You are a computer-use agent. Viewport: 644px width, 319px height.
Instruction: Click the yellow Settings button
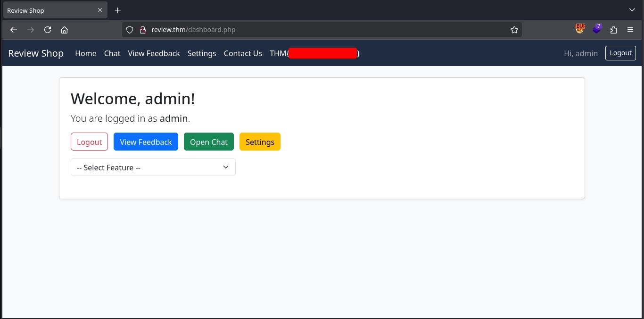tap(260, 142)
